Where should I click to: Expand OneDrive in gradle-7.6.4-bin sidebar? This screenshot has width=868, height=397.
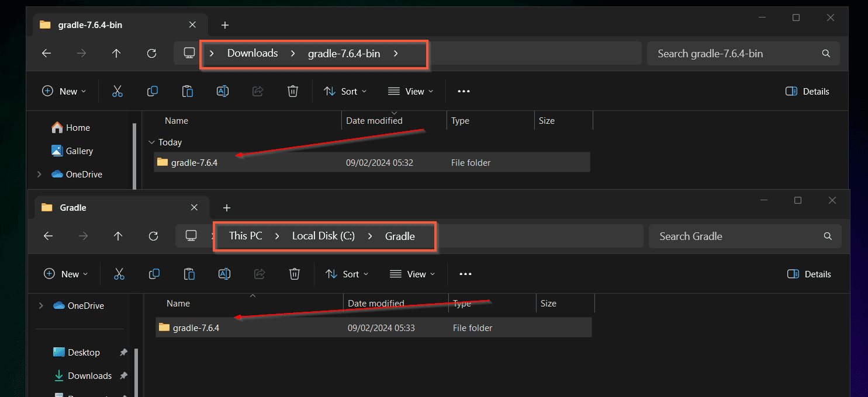[x=39, y=174]
